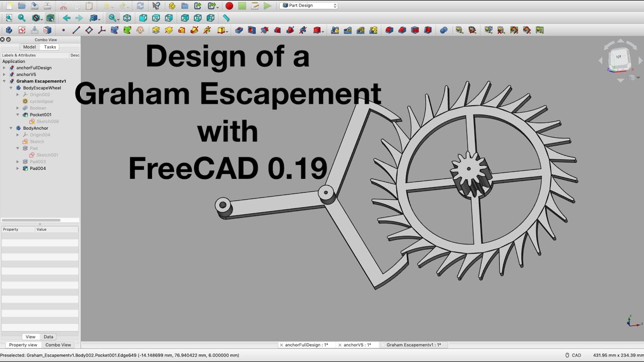This screenshot has width=644, height=362.
Task: Set right view
Action: [169, 18]
